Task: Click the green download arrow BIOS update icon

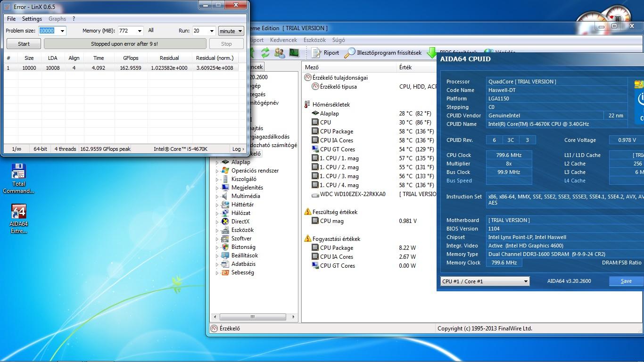Action: tap(431, 53)
